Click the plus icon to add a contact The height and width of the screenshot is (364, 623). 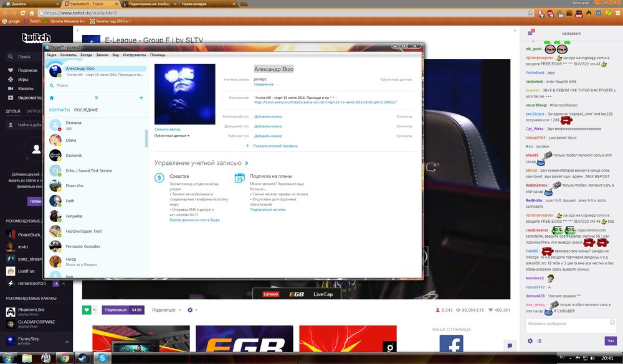tap(141, 98)
